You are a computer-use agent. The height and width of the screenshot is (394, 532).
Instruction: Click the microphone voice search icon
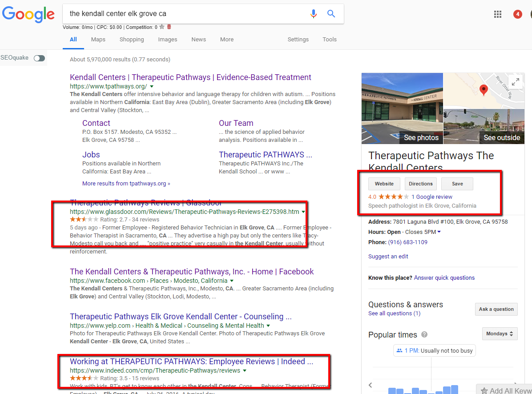314,13
